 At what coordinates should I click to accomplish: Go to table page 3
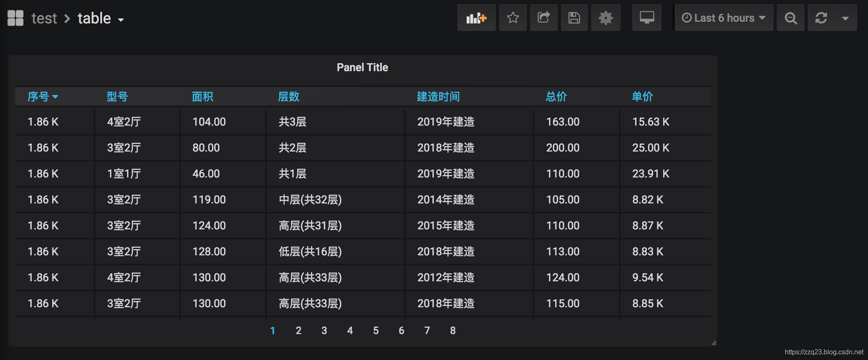(324, 331)
